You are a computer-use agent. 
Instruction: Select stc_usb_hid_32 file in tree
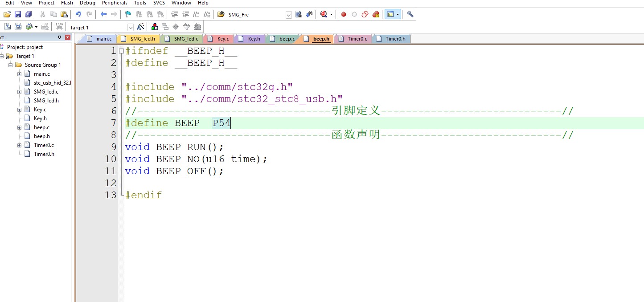pyautogui.click(x=52, y=83)
